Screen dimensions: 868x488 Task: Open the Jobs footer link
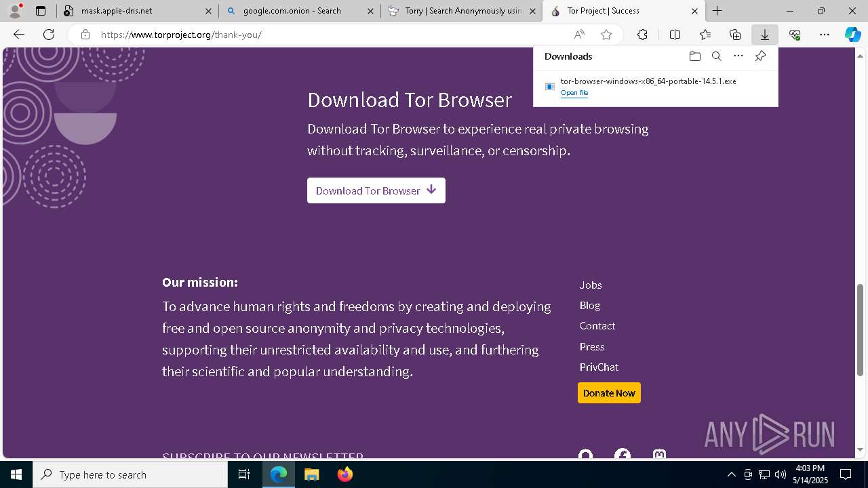pos(591,285)
